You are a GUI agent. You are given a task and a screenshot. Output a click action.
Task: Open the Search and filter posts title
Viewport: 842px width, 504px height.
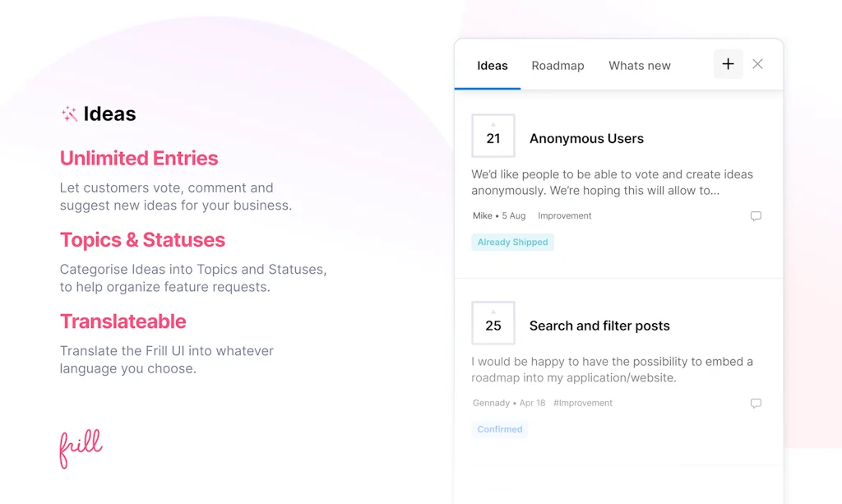[x=599, y=326]
